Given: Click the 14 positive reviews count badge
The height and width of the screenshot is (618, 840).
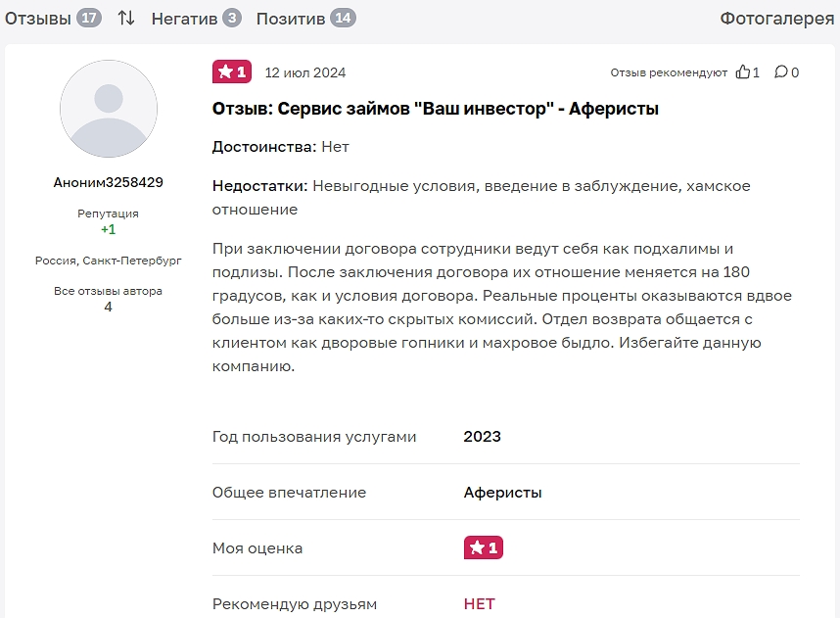Looking at the screenshot, I should [x=343, y=18].
